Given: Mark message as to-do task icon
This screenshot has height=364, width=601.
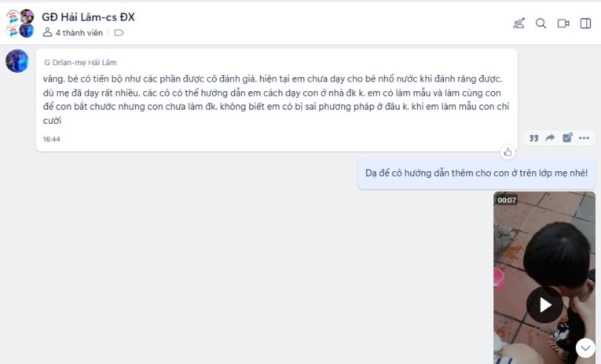Looking at the screenshot, I should [x=568, y=138].
